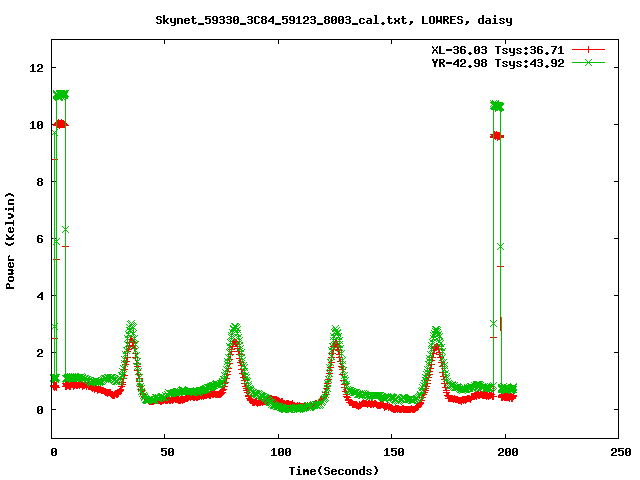Screen dimensions: 640x480
Task: Click the x-axis tick label 150
Action: 394,452
